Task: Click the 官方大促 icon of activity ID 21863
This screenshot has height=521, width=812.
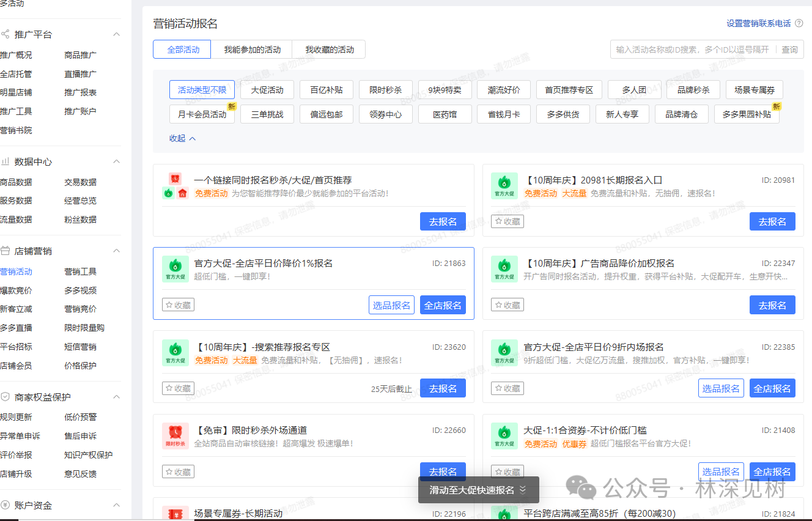Action: 175,269
